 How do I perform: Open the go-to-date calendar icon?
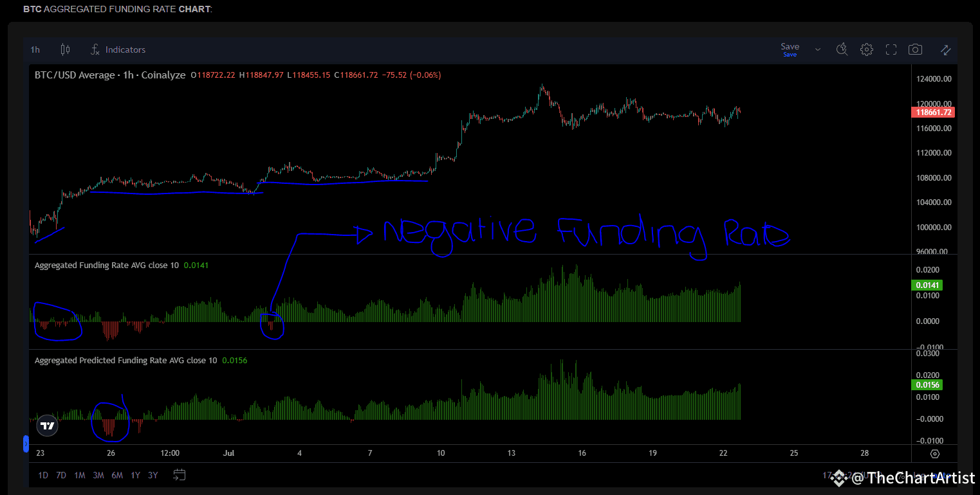click(x=180, y=475)
